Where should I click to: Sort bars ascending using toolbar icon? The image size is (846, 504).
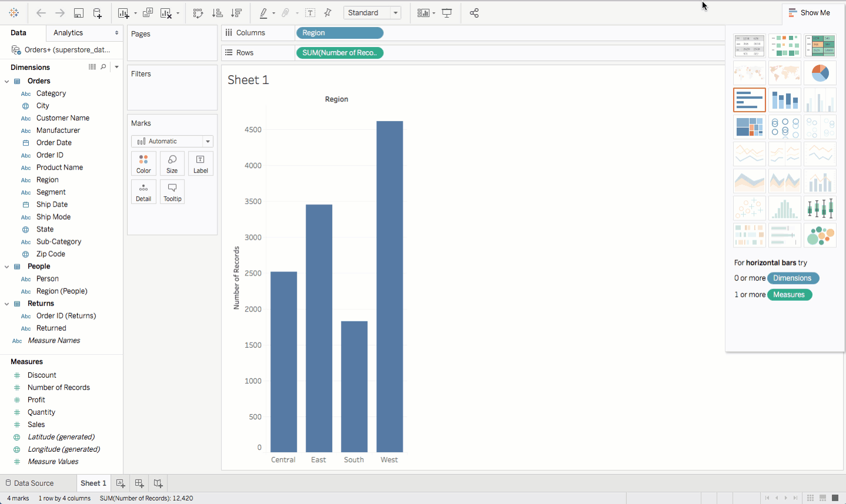(217, 13)
